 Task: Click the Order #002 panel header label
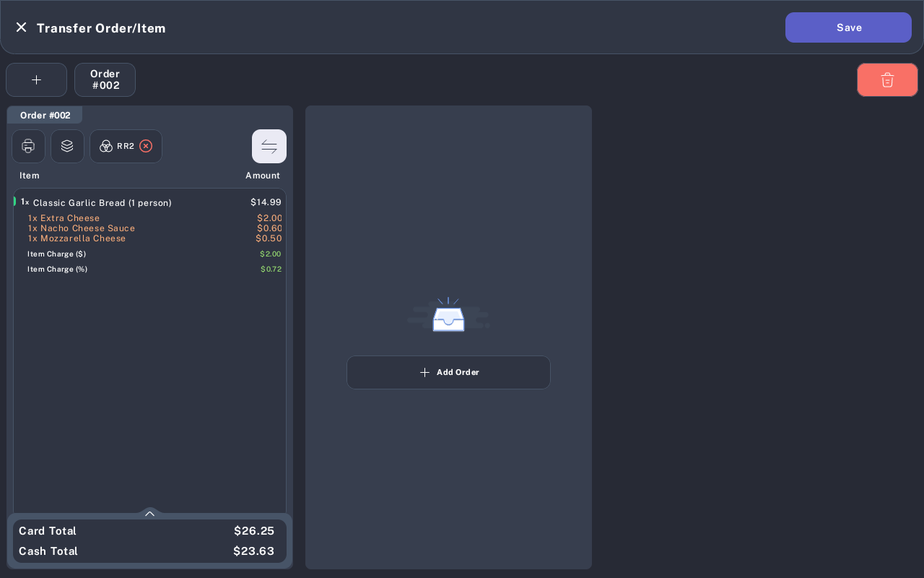tap(45, 115)
